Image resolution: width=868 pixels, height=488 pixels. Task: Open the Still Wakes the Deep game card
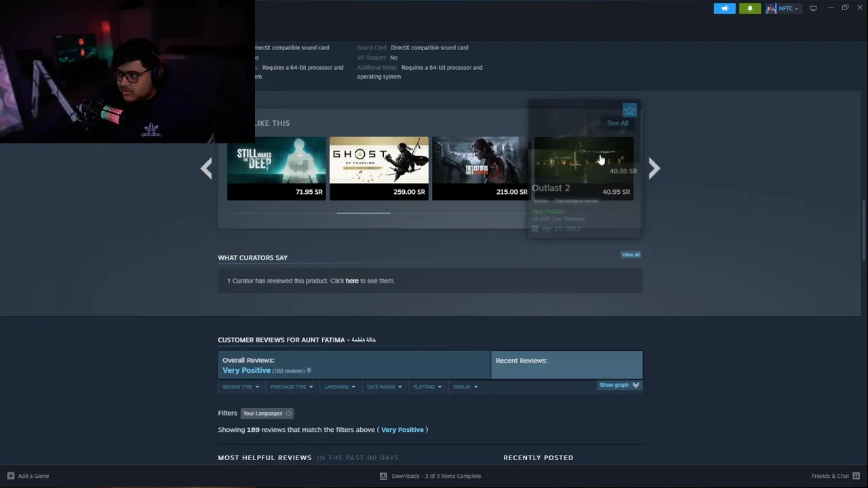point(277,168)
